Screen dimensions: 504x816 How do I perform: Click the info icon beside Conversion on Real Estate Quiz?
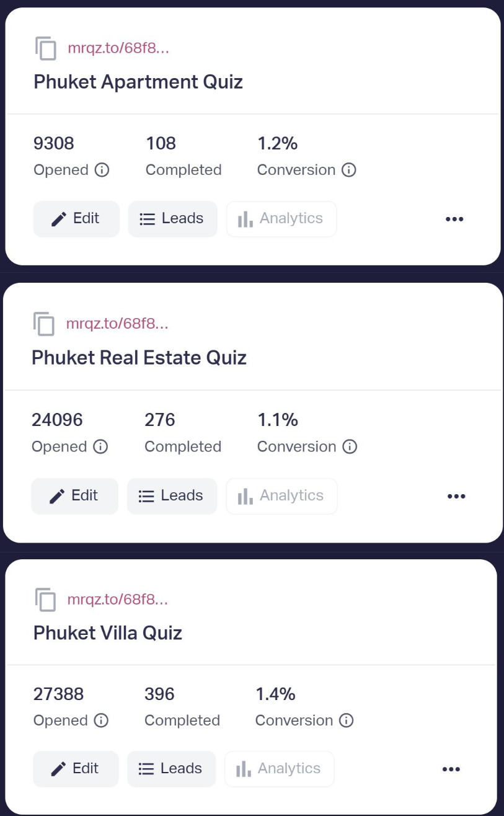pyautogui.click(x=349, y=446)
